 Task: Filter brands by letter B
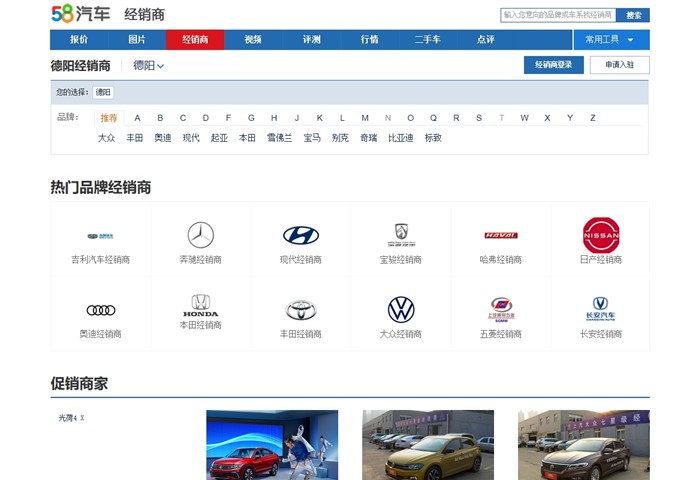[x=160, y=118]
